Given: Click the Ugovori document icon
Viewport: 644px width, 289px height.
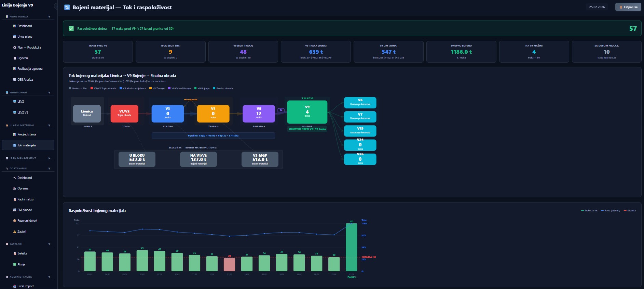Looking at the screenshot, I should [15, 58].
